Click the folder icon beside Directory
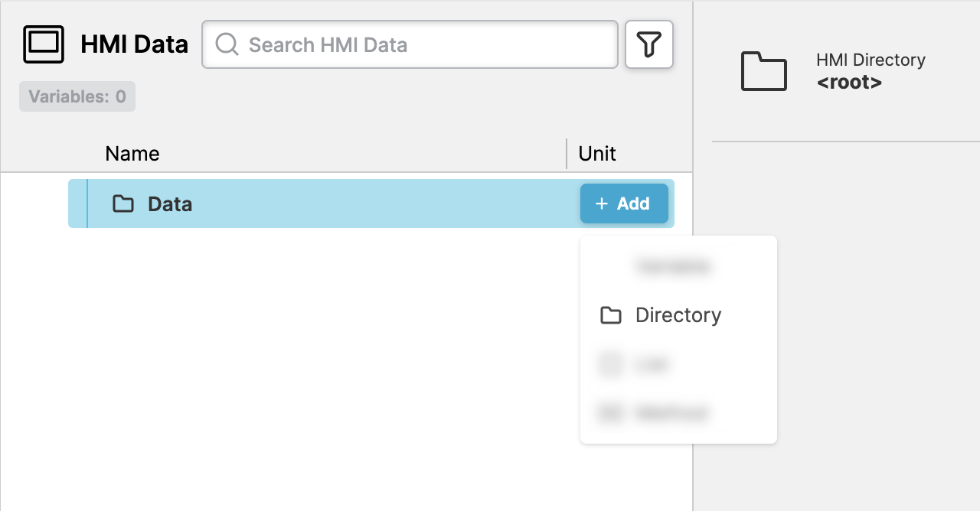Viewport: 980px width, 511px height. point(610,315)
